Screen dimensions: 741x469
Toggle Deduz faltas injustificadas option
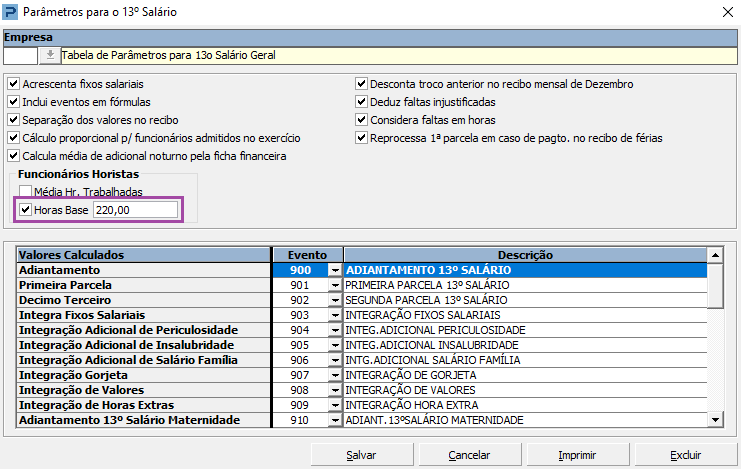[362, 102]
